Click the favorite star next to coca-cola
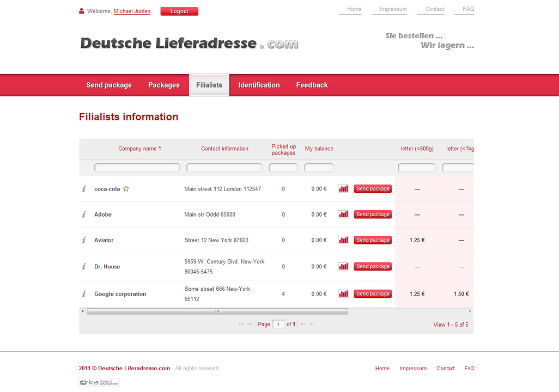Viewport: 559px width, 392px height. [x=126, y=189]
